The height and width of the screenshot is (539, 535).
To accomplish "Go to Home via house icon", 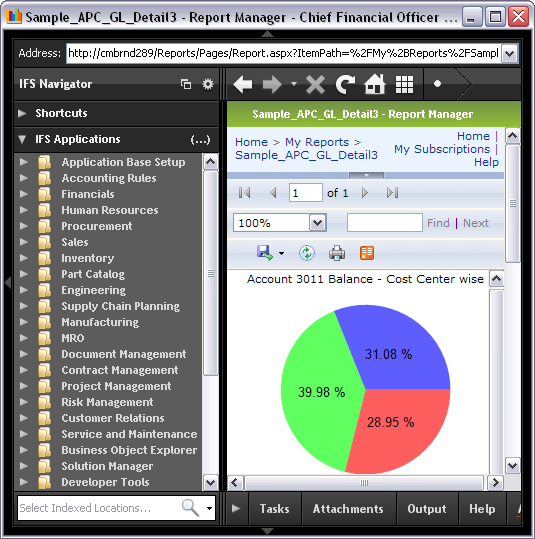I will pyautogui.click(x=375, y=84).
